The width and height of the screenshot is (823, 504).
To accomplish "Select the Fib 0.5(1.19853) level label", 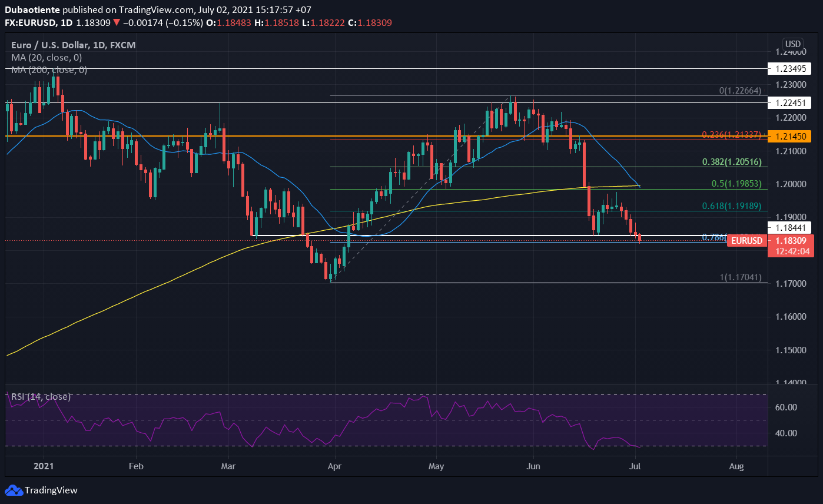I will point(736,184).
